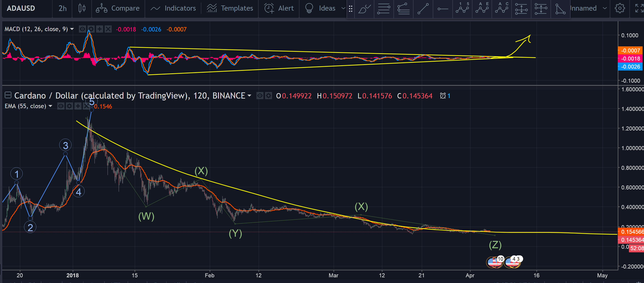Toggle EMA indicator visibility eye

click(61, 106)
